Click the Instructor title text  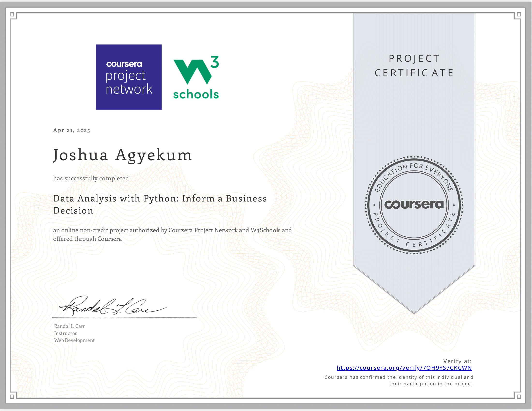(66, 333)
